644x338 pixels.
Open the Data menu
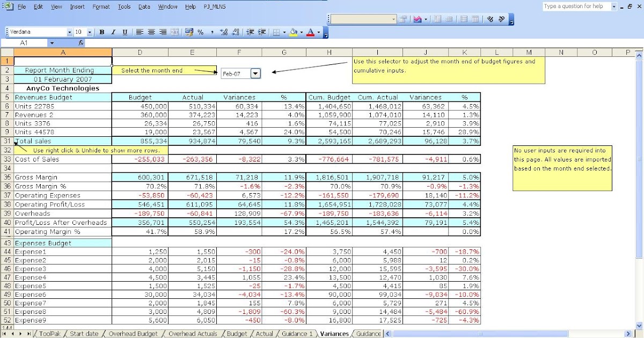click(x=143, y=6)
